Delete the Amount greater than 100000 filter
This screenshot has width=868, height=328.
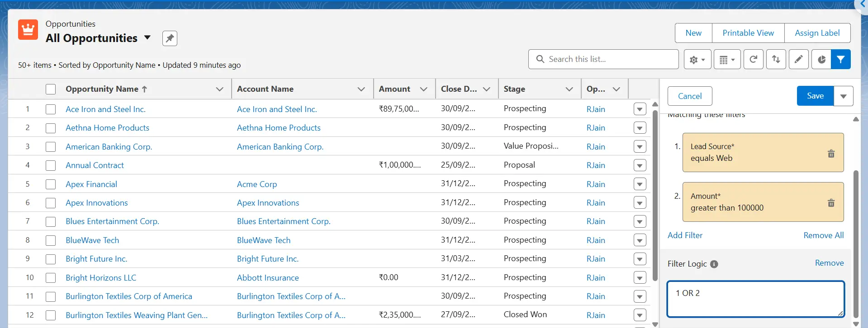coord(831,203)
